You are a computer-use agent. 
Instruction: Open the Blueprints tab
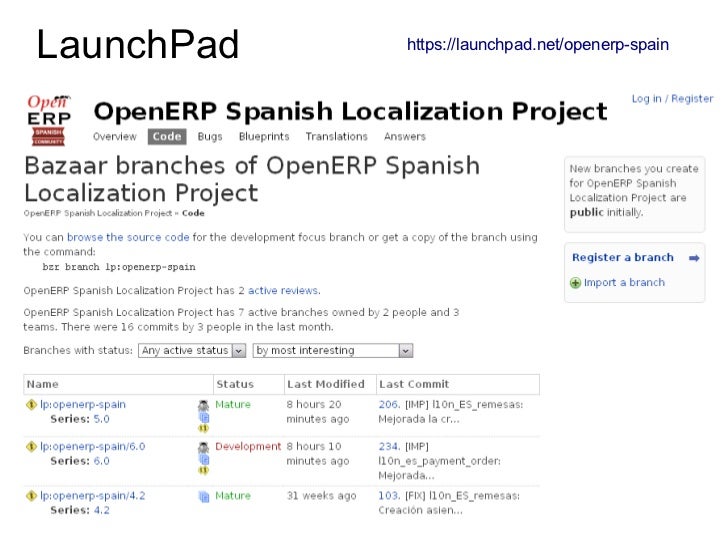[264, 136]
